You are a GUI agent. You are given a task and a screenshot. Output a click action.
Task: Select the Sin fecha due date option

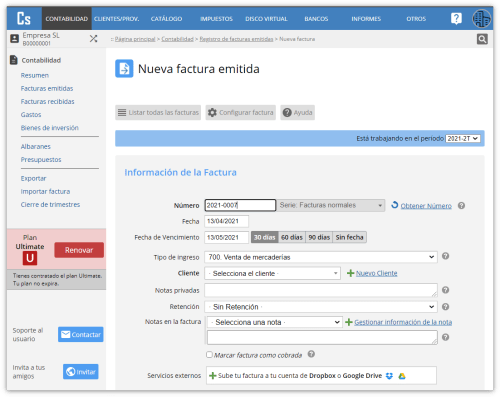(x=350, y=237)
